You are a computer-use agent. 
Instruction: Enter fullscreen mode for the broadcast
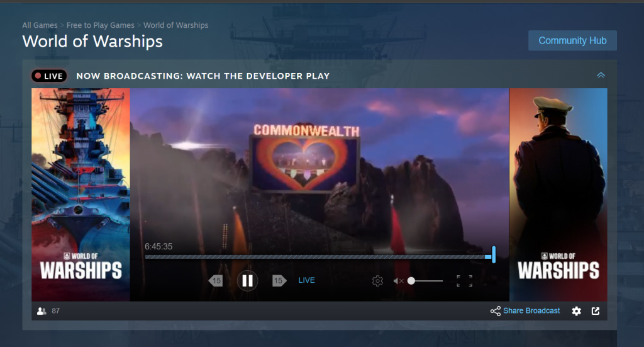(x=465, y=281)
